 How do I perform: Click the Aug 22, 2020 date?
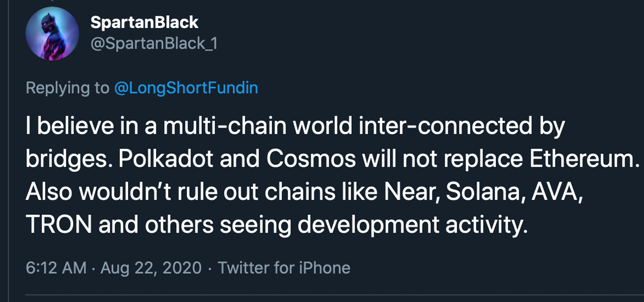pos(151,267)
